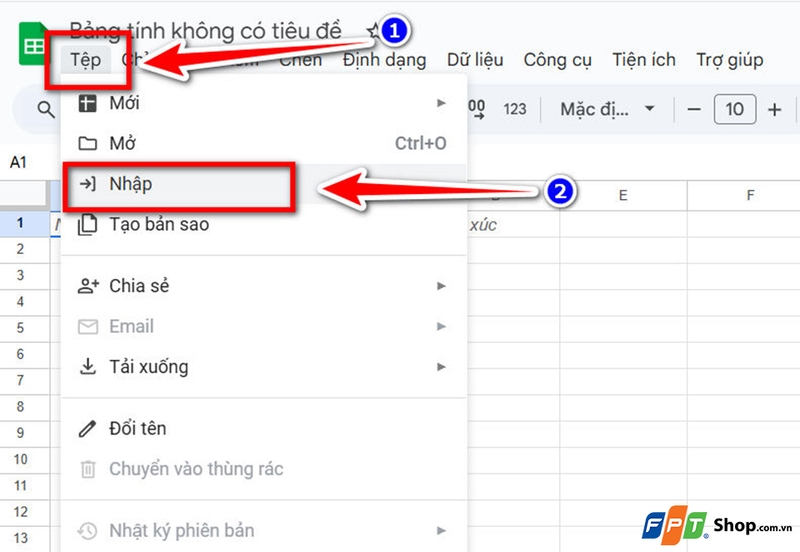800x552 pixels.
Task: Choose Chuyển vào thùng rác
Action: [x=263, y=469]
